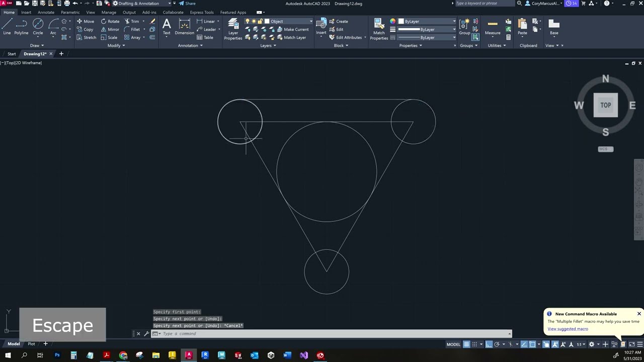The image size is (644, 362).
Task: Click Create block button
Action: tap(339, 21)
